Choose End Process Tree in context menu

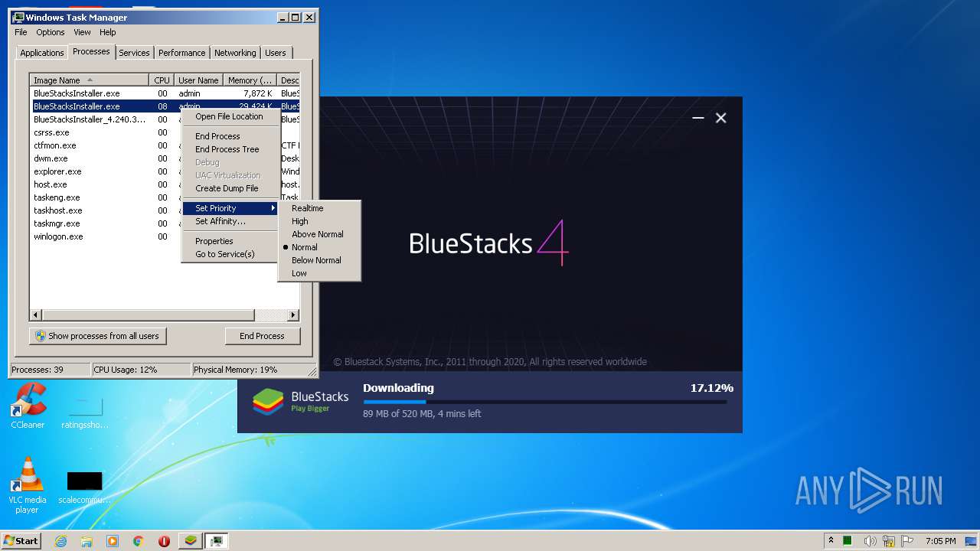(x=231, y=149)
